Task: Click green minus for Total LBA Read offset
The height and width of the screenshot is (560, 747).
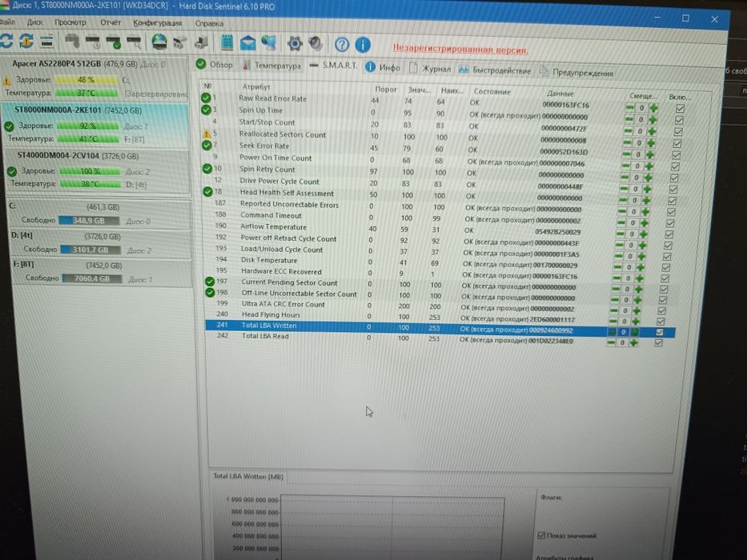Action: (x=610, y=342)
